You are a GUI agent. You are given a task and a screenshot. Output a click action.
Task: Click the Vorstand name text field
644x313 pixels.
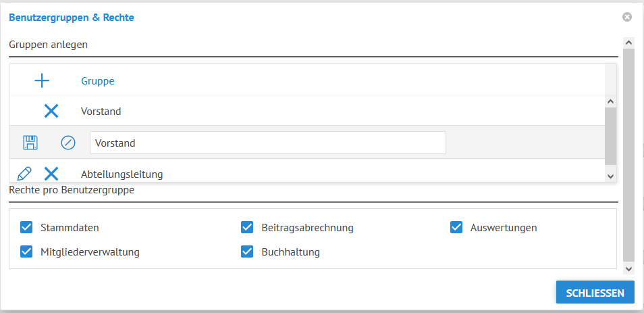(268, 143)
